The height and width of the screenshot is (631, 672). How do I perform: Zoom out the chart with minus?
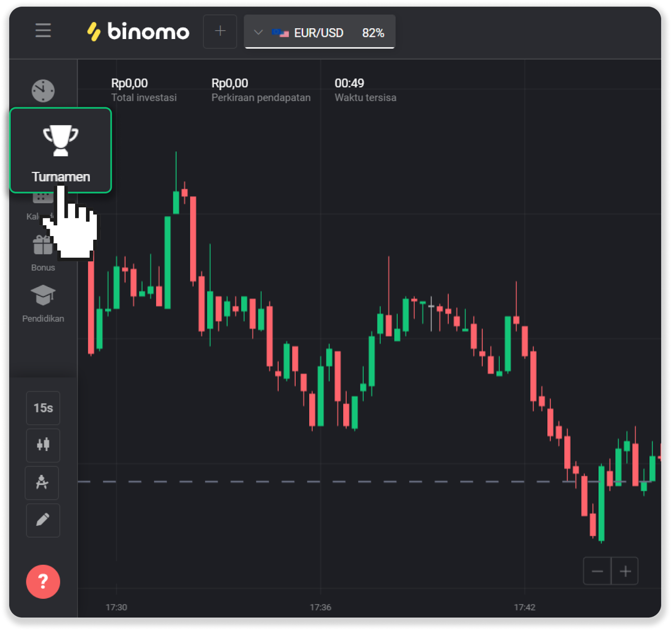pyautogui.click(x=597, y=571)
